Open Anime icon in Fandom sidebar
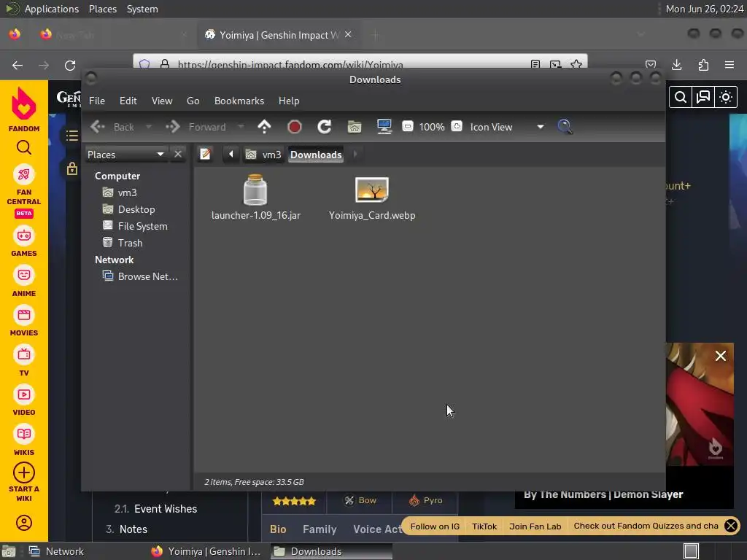Viewport: 747px width, 560px height. click(x=24, y=275)
